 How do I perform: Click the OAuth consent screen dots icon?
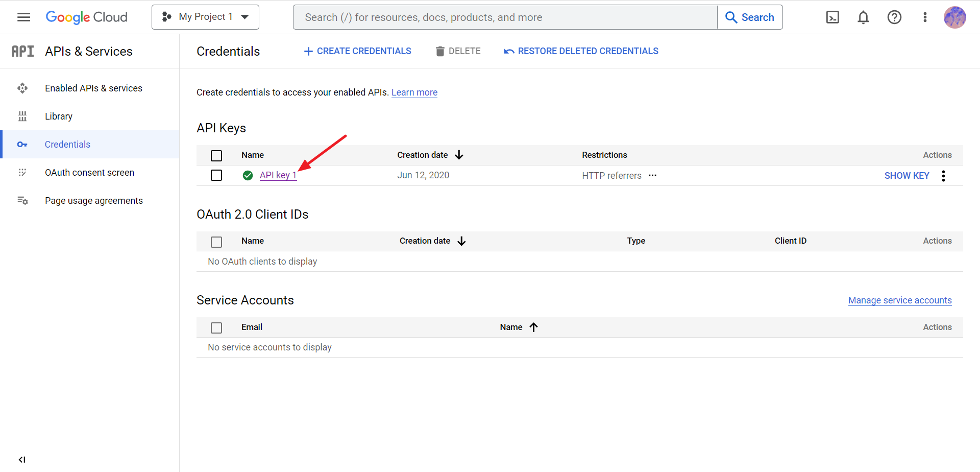pos(22,173)
